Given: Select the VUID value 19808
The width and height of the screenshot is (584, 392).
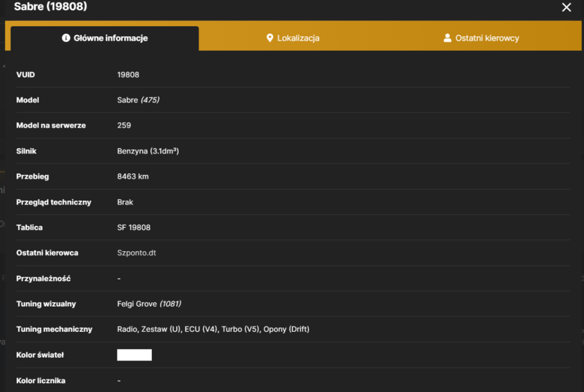Looking at the screenshot, I should pos(128,75).
